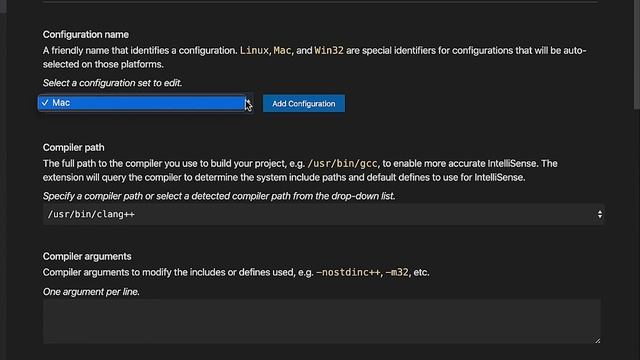Image resolution: width=640 pixels, height=360 pixels.
Task: Click the Linux identifier text
Action: coord(254,51)
